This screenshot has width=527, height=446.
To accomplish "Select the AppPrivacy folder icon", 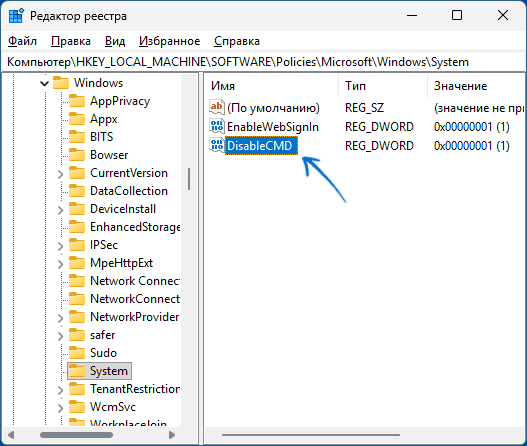I will tap(77, 101).
